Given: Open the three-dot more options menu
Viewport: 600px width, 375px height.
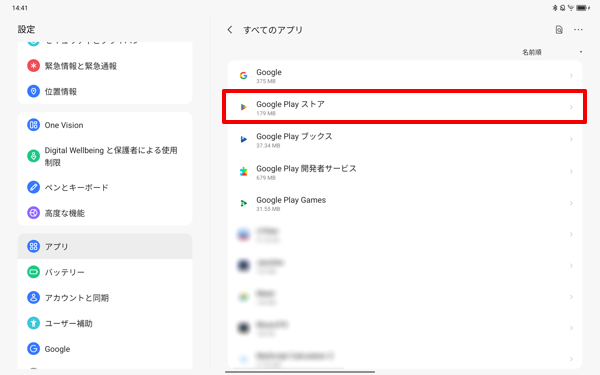Looking at the screenshot, I should coord(578,29).
